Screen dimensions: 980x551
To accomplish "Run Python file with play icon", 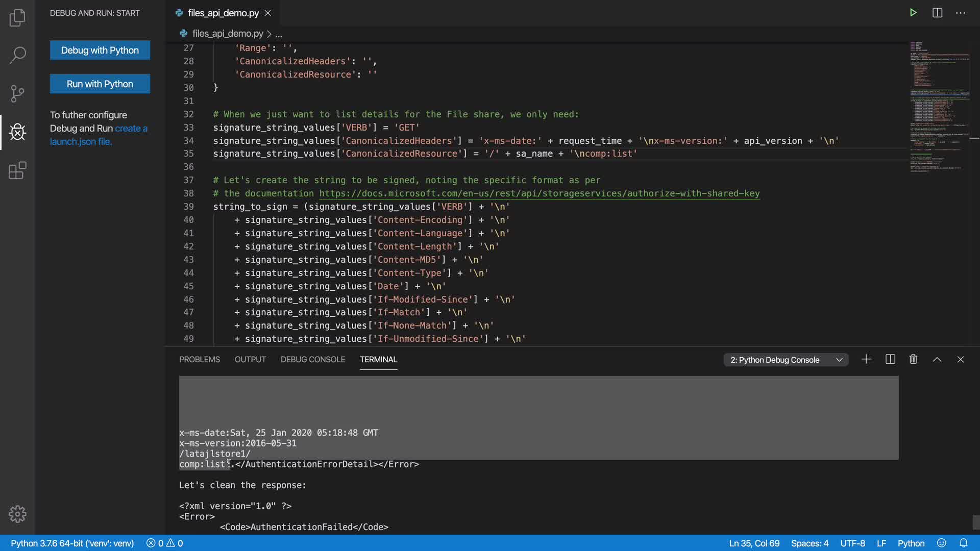I will [x=913, y=13].
